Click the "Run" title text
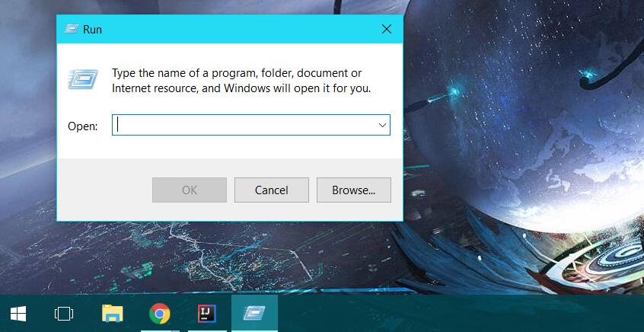The width and height of the screenshot is (644, 332). 92,30
